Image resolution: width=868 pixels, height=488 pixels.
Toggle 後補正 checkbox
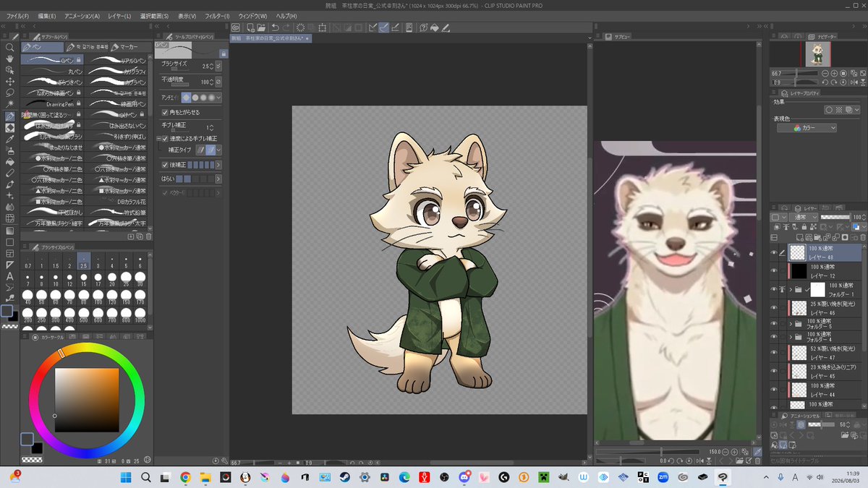[x=164, y=165]
